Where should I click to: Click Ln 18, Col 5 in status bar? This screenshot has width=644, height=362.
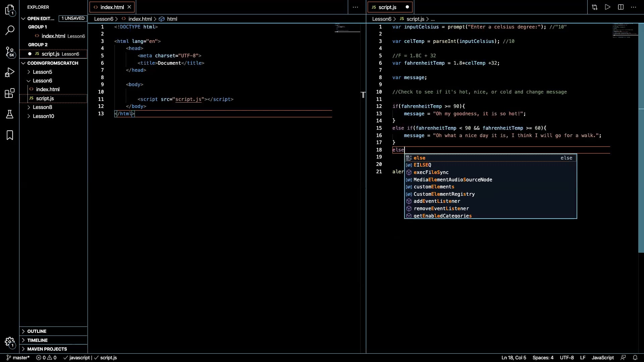coord(514,358)
